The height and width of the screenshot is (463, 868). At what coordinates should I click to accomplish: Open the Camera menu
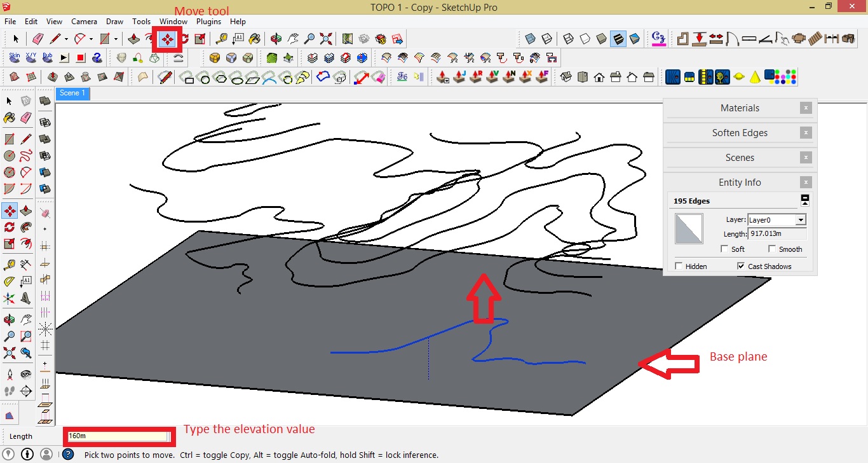pyautogui.click(x=85, y=21)
